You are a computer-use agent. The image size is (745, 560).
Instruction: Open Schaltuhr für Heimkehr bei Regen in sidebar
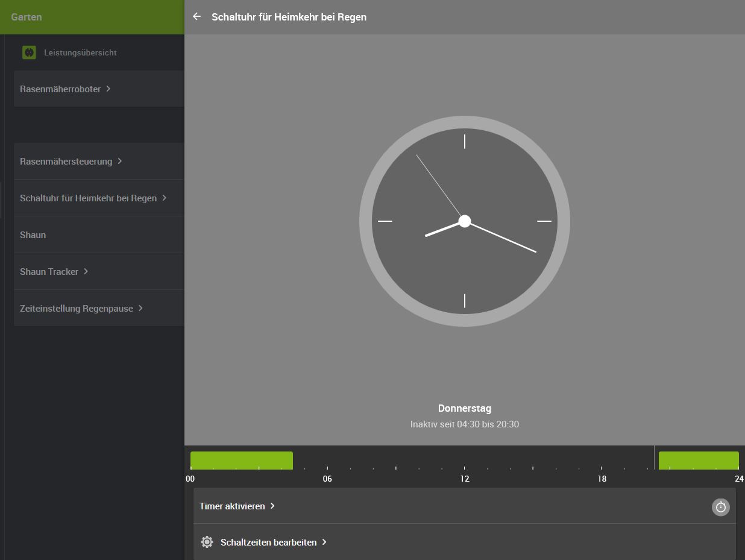(89, 198)
